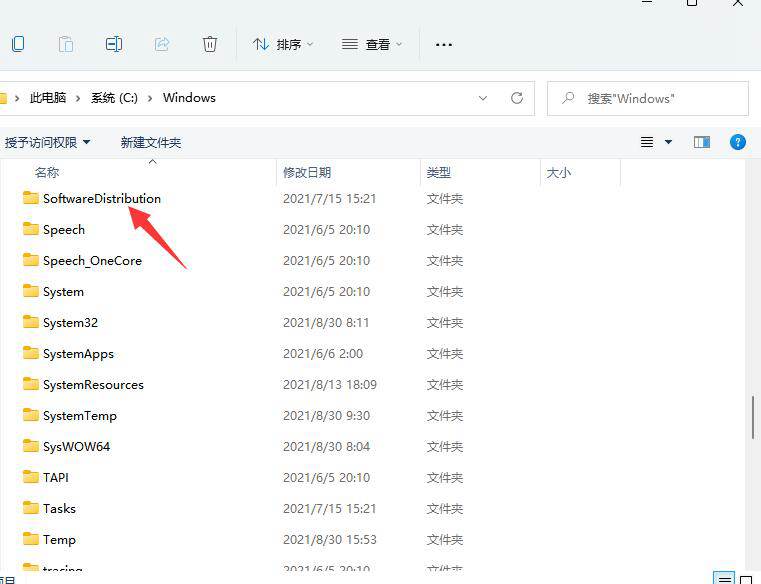Click date 2021/8/13 18:09 of SystemResources
Viewport: 761px width, 584px height.
330,385
